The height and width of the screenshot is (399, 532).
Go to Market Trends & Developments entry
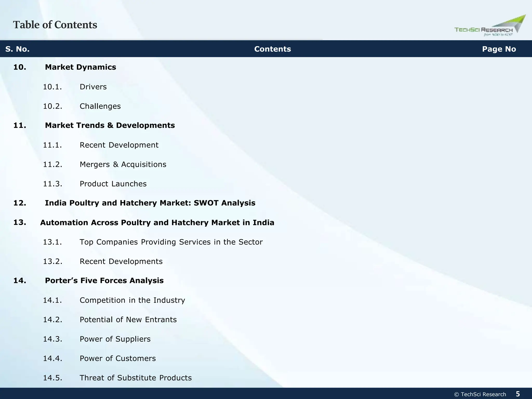point(110,125)
